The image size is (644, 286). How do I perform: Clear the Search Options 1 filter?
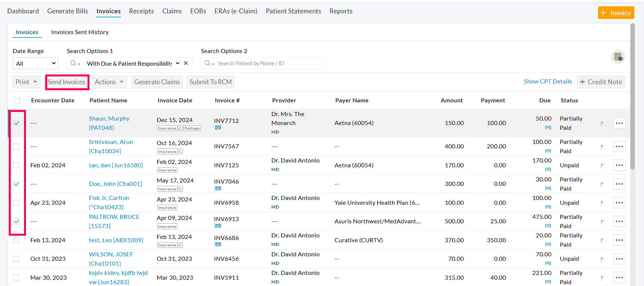(186, 63)
